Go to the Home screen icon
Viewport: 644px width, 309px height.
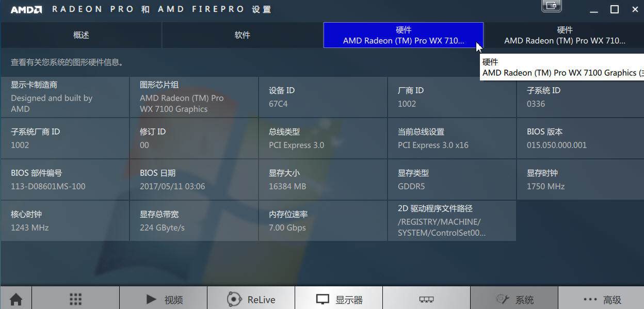(16, 299)
